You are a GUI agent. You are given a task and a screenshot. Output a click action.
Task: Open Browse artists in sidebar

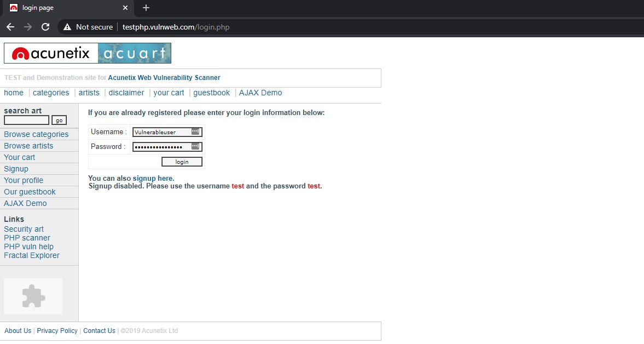28,146
